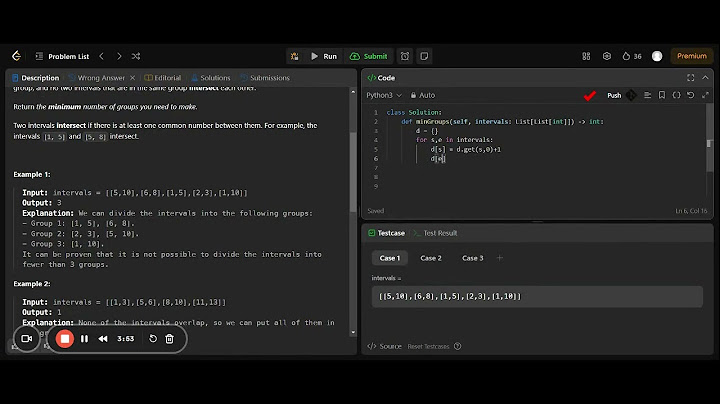720x404 pixels.
Task: Click the Premium button
Action: point(692,56)
